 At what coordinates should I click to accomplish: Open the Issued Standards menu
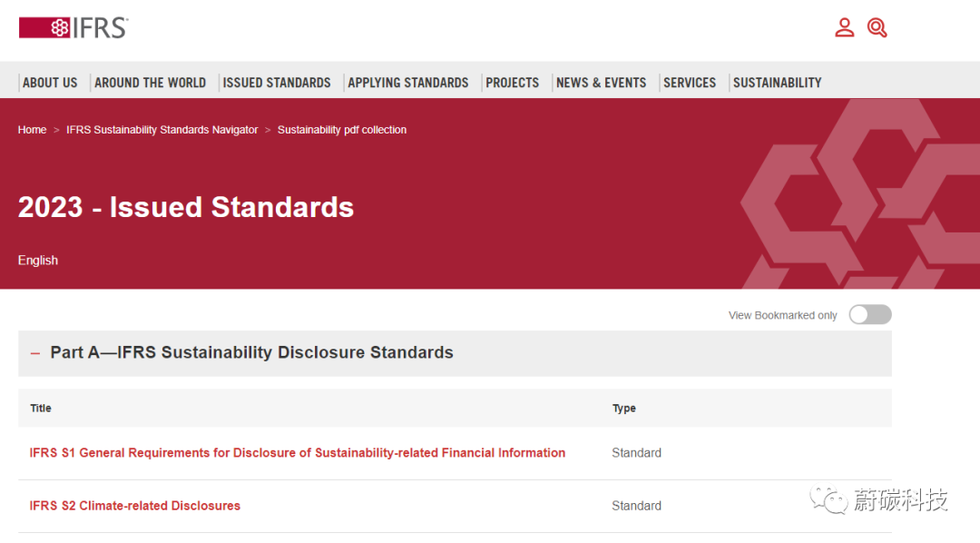(277, 83)
